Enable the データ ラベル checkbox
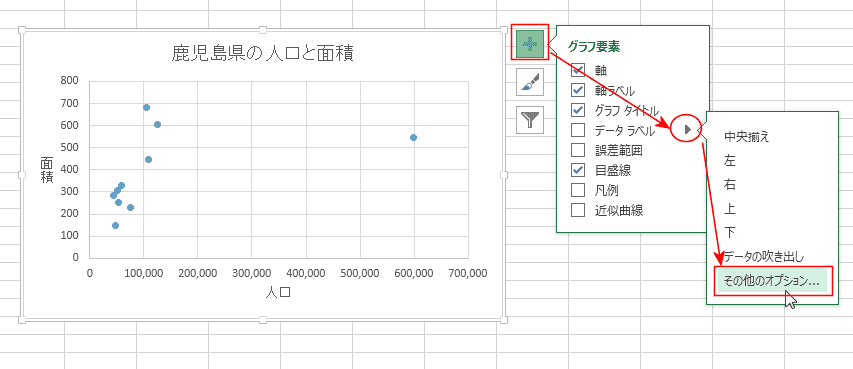The image size is (853, 369). (578, 130)
